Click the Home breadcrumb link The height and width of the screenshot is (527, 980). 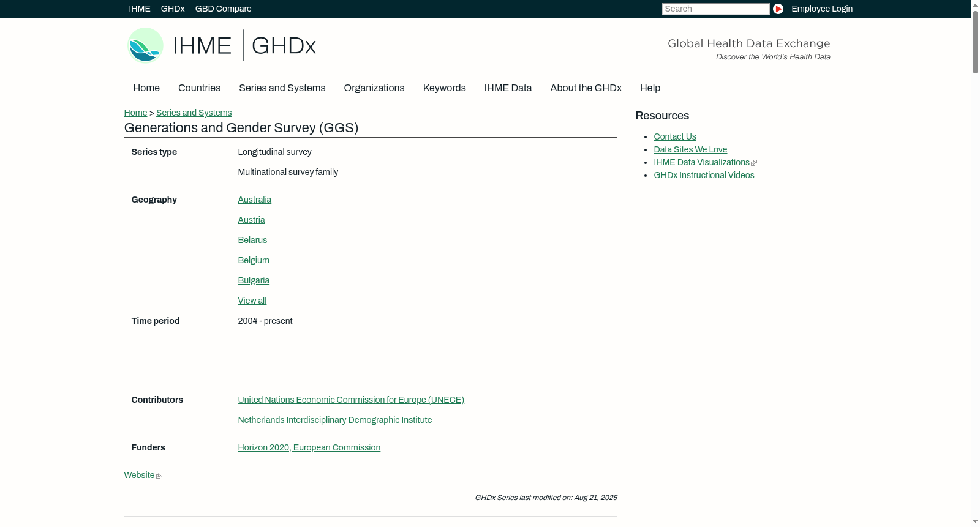[135, 113]
